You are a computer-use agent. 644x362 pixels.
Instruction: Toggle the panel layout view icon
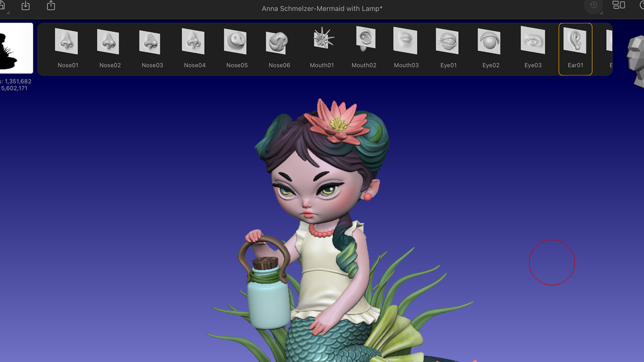(x=619, y=5)
